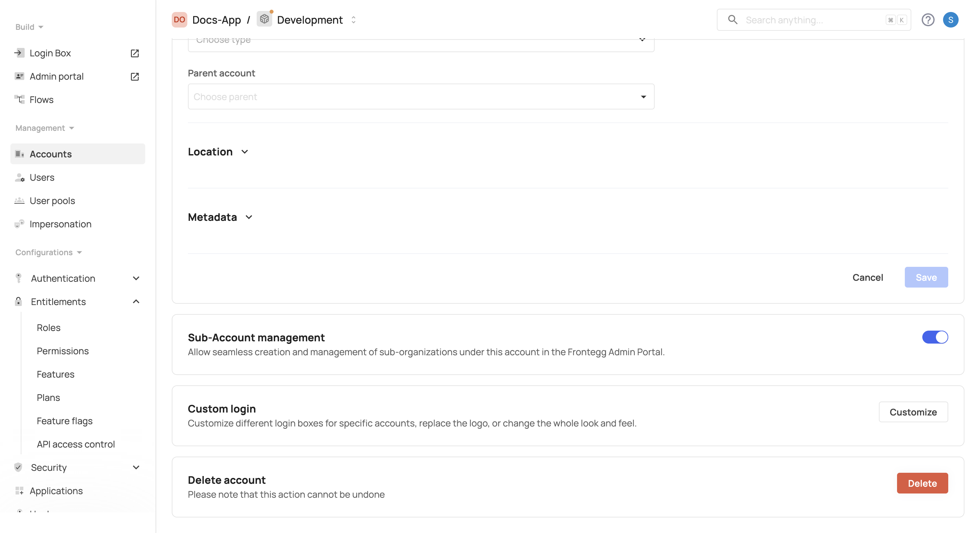This screenshot has width=980, height=533.
Task: Open Feature flags in sidebar
Action: [65, 421]
